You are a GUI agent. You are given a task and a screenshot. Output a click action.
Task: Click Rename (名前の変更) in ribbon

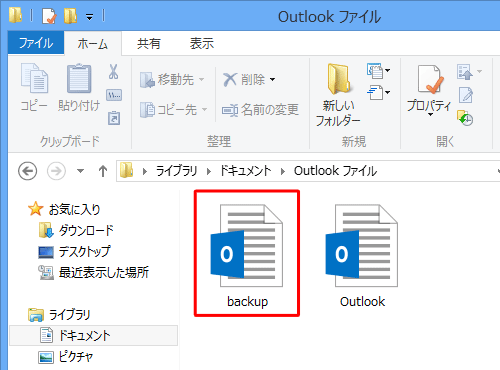[260, 110]
